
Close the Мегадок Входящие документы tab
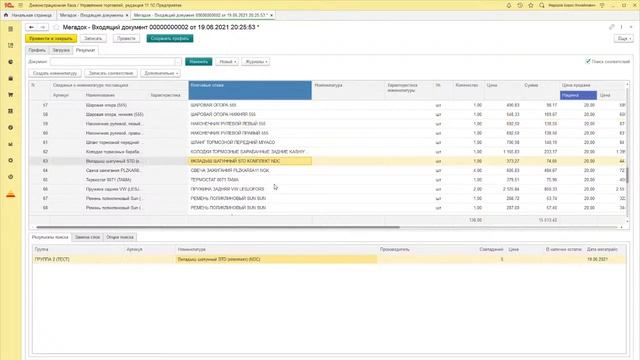click(x=127, y=15)
